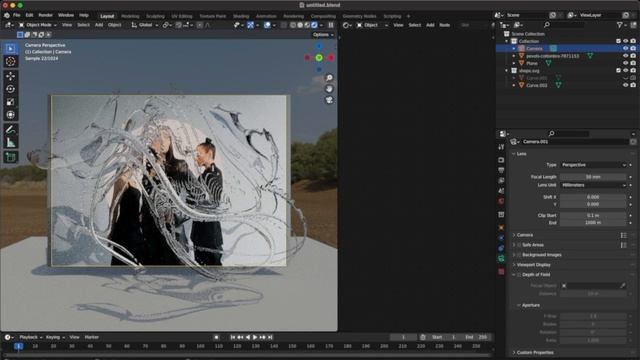
Task: Open the File menu
Action: pyautogui.click(x=16, y=15)
